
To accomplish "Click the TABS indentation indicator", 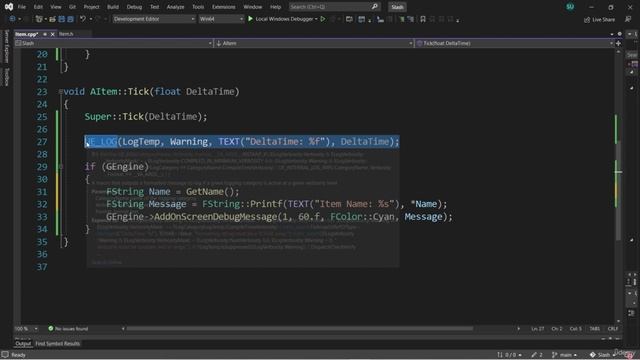I will 595,329.
